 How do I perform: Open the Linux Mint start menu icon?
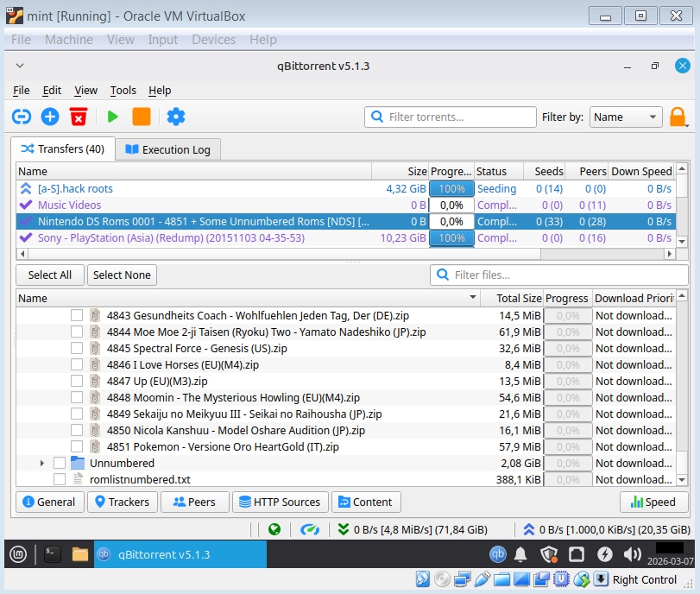(18, 554)
